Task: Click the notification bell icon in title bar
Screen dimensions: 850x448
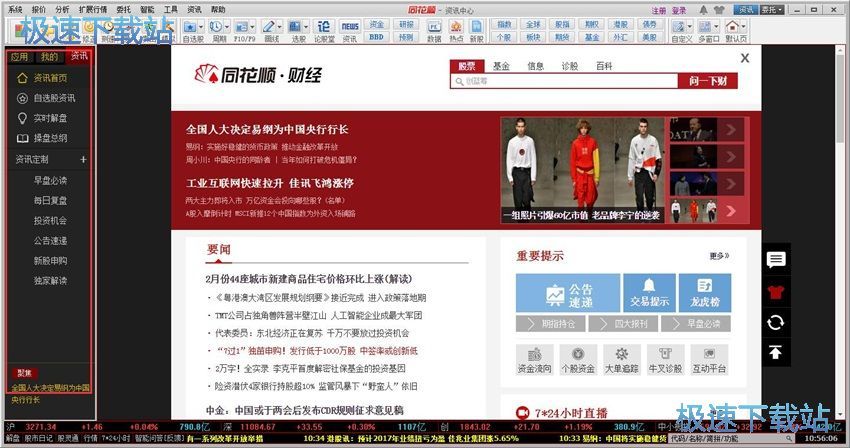Action: (x=703, y=10)
